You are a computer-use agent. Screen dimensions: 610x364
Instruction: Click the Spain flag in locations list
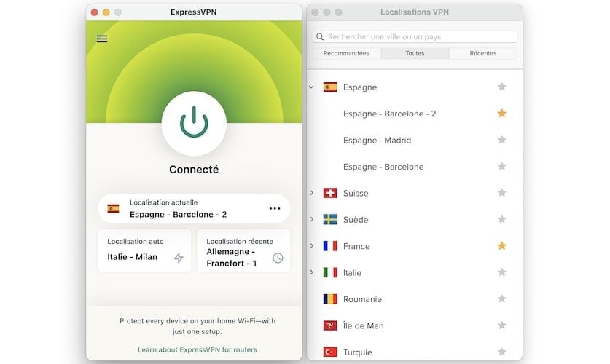tap(330, 87)
